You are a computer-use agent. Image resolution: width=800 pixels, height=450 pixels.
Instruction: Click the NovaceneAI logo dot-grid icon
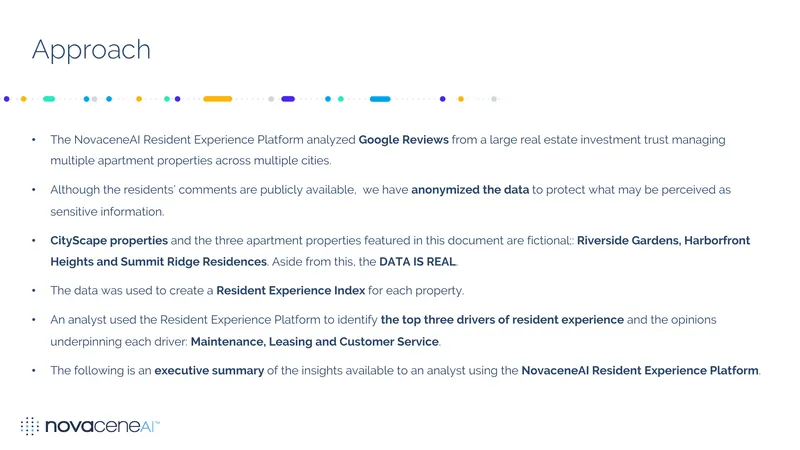[30, 426]
